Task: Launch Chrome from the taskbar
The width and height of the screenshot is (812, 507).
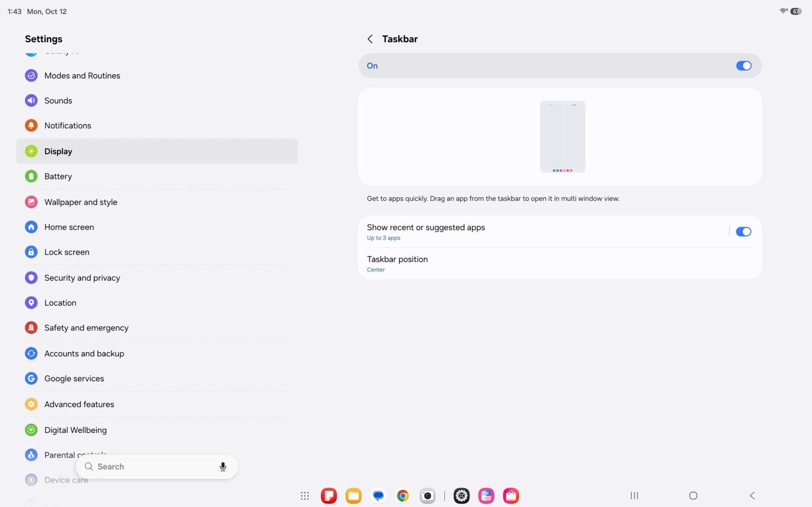Action: [x=403, y=496]
